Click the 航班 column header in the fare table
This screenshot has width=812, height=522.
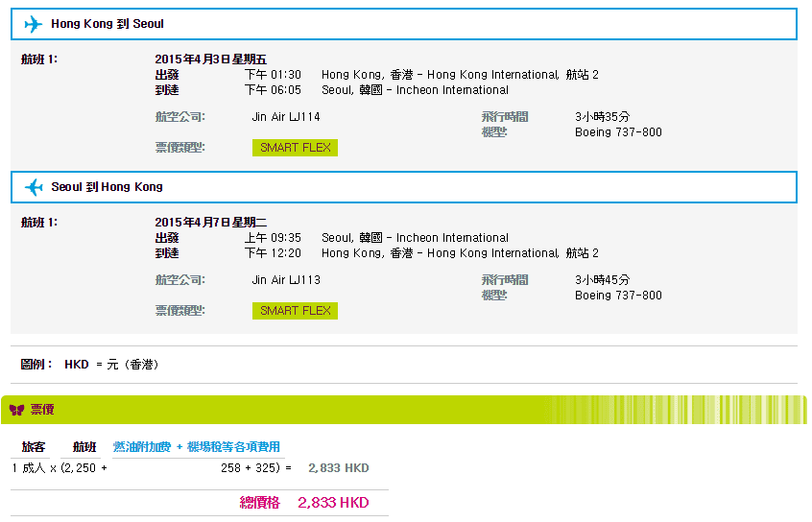click(84, 447)
